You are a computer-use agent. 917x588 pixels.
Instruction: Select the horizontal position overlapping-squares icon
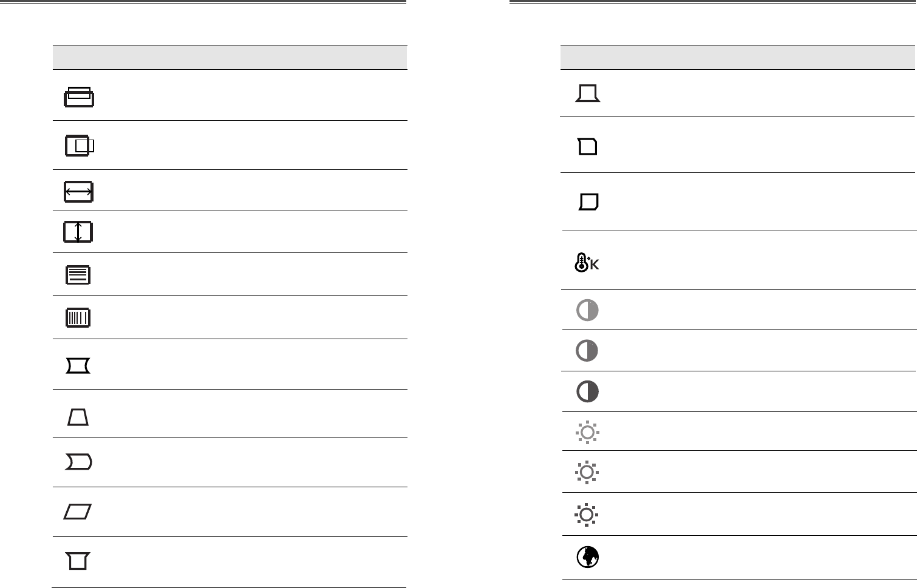80,146
